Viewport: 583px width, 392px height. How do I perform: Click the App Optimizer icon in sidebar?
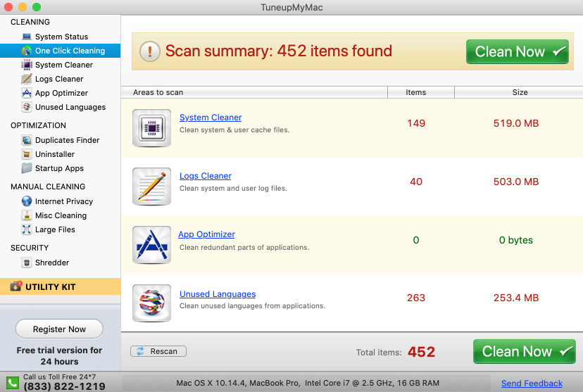(x=26, y=93)
